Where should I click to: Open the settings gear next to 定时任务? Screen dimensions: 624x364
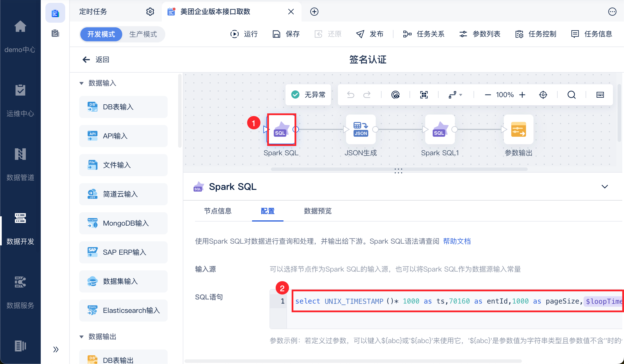(150, 12)
